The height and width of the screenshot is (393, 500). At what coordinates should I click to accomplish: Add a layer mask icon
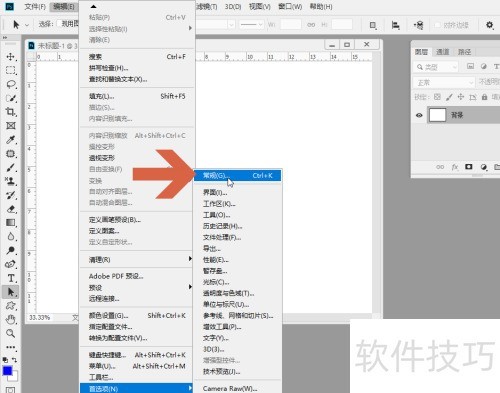[x=469, y=167]
